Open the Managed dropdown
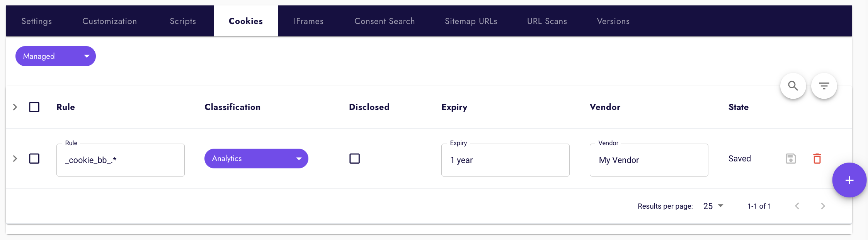The image size is (868, 240). 56,56
